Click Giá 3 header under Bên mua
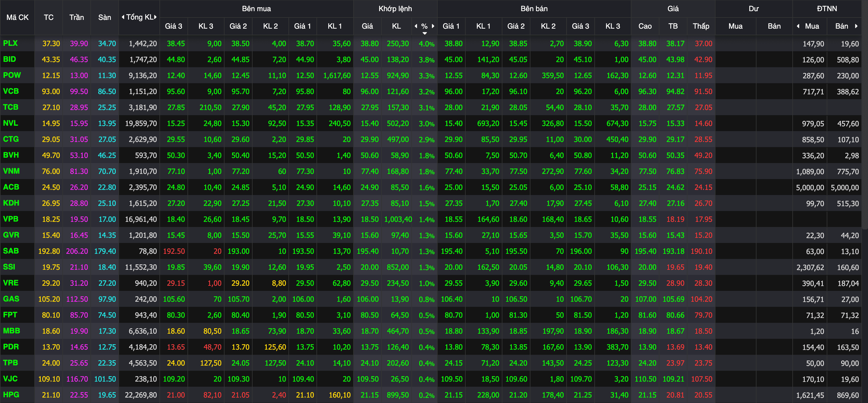The image size is (868, 403). click(x=174, y=26)
